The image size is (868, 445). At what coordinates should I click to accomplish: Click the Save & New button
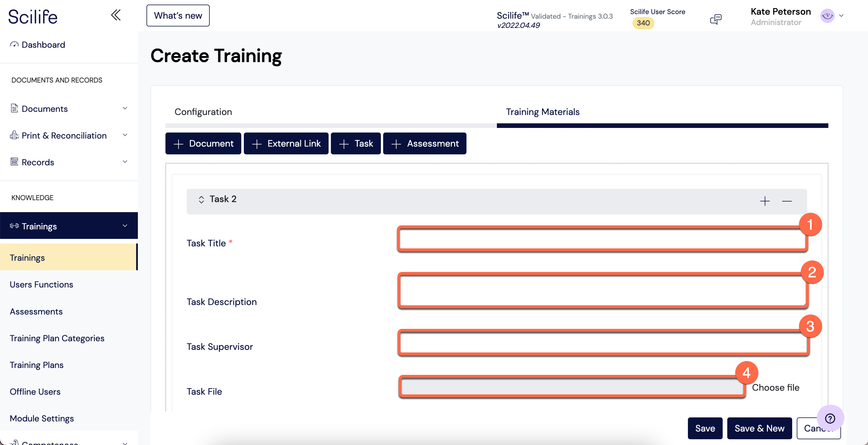759,428
